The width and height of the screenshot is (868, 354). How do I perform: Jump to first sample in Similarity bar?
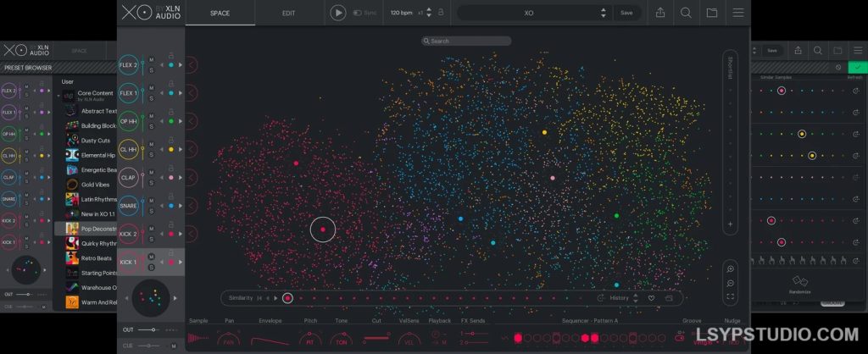pos(259,298)
